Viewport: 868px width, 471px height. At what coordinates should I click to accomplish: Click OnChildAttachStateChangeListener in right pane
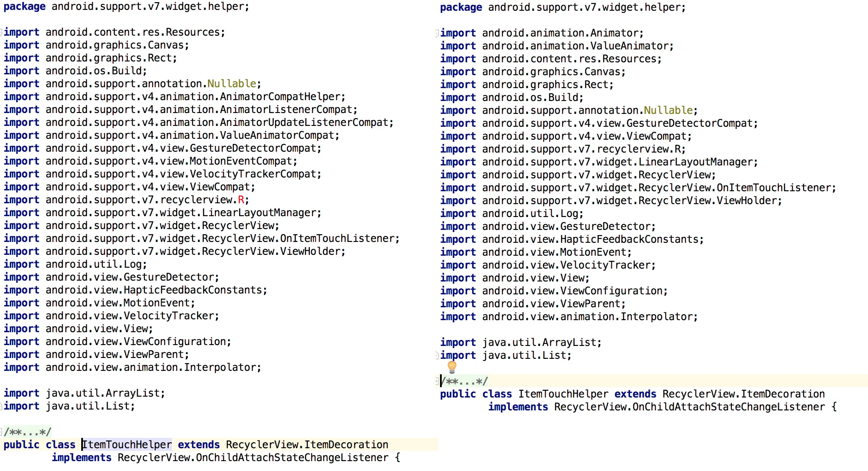728,407
